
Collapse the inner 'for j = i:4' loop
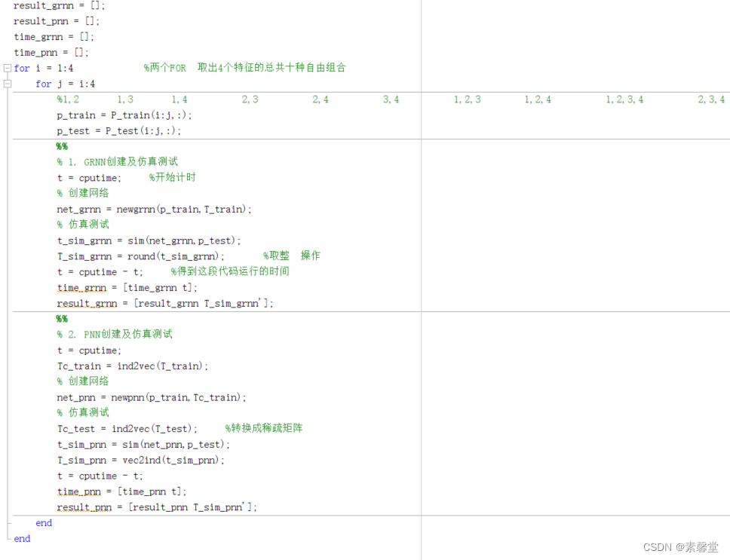point(6,84)
